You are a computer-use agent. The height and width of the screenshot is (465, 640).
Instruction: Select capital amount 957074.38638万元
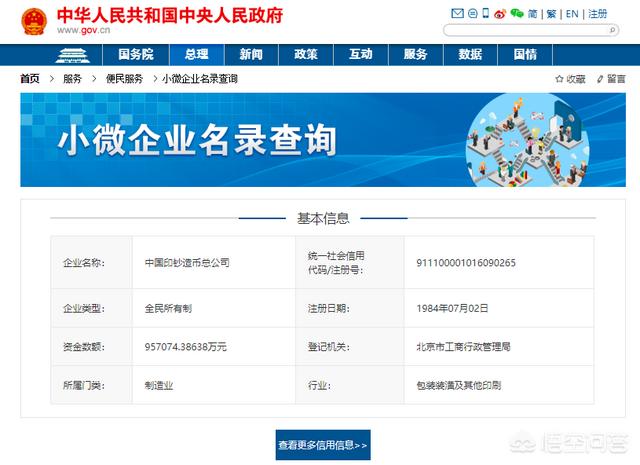[186, 347]
